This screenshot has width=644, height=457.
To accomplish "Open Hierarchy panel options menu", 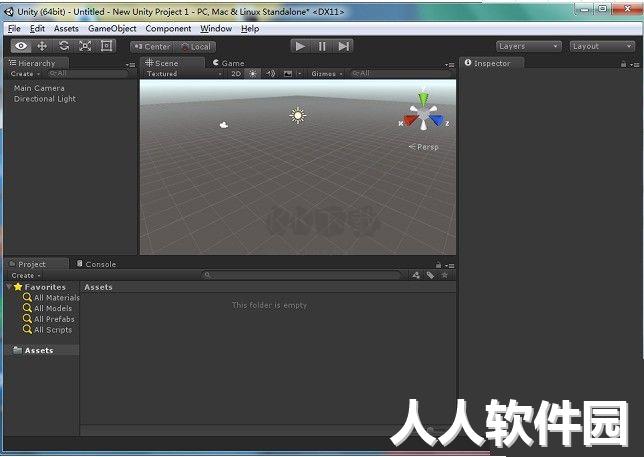I will point(130,65).
